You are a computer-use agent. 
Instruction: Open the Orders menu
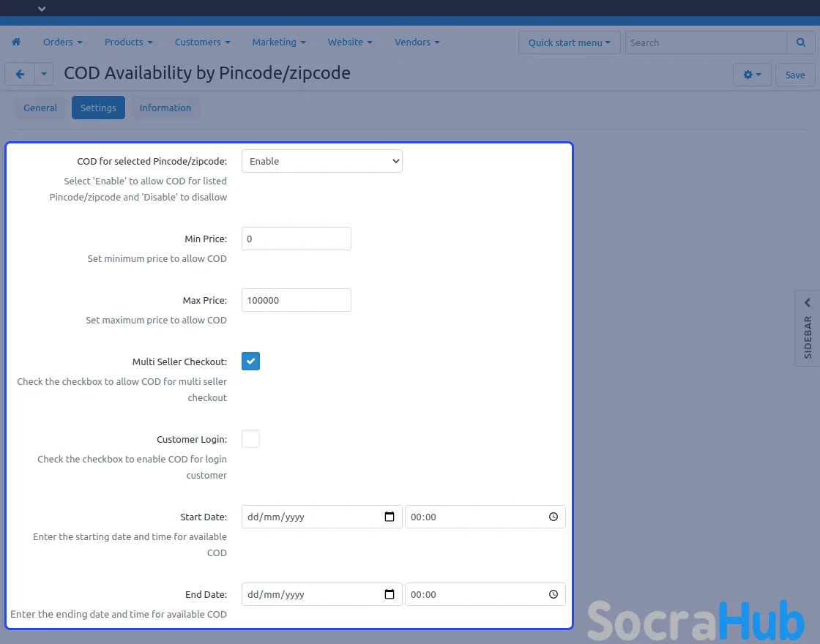(62, 42)
